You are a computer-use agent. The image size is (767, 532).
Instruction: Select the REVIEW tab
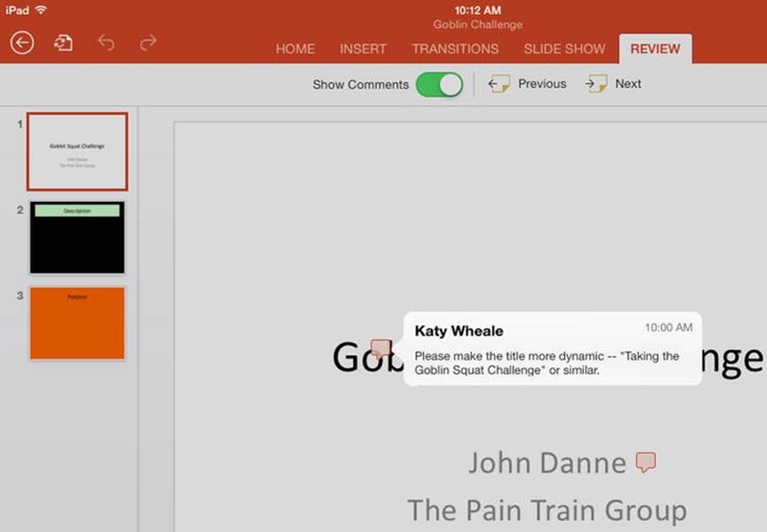point(655,49)
